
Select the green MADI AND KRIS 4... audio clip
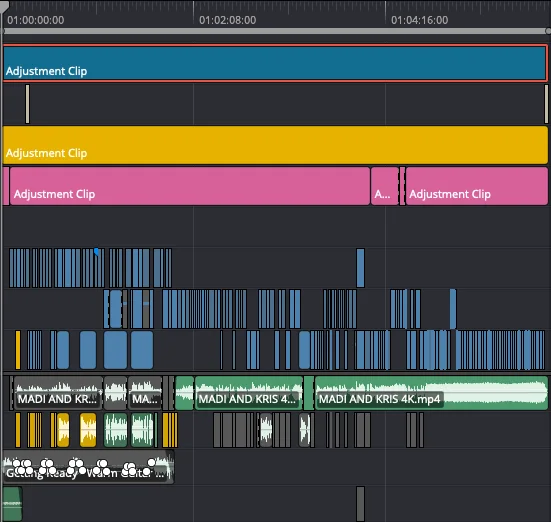(x=249, y=393)
